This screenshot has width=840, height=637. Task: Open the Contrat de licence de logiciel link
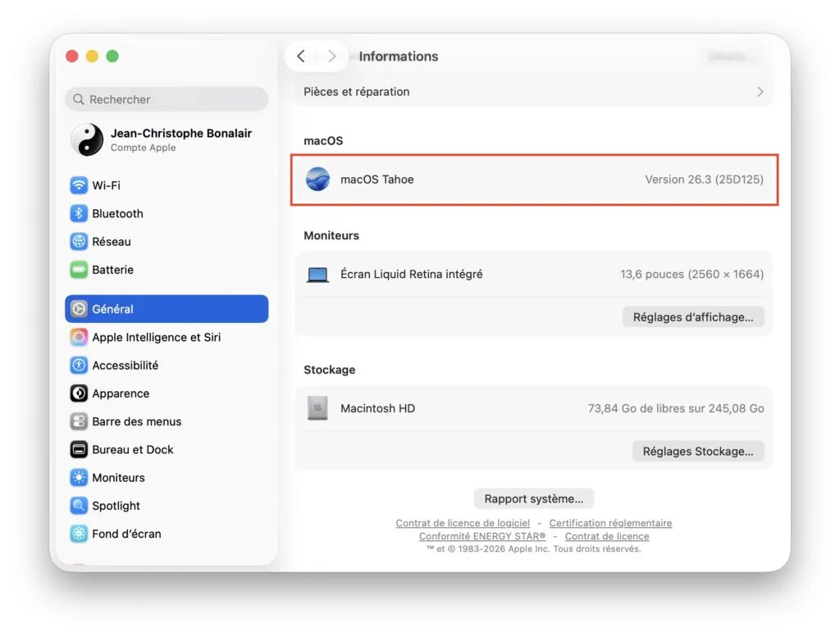pos(463,523)
